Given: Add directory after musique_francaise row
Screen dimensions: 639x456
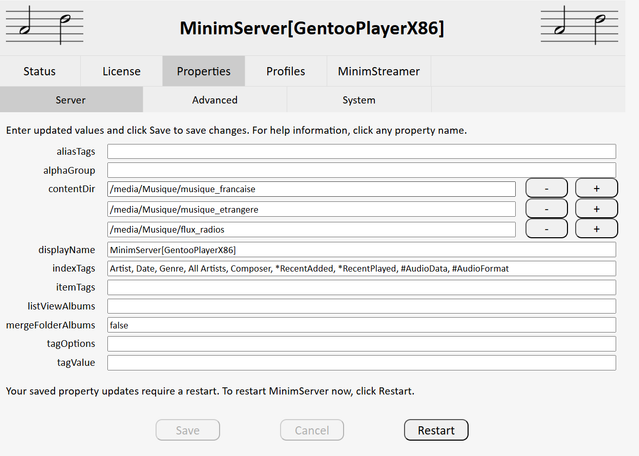Looking at the screenshot, I should [x=596, y=188].
